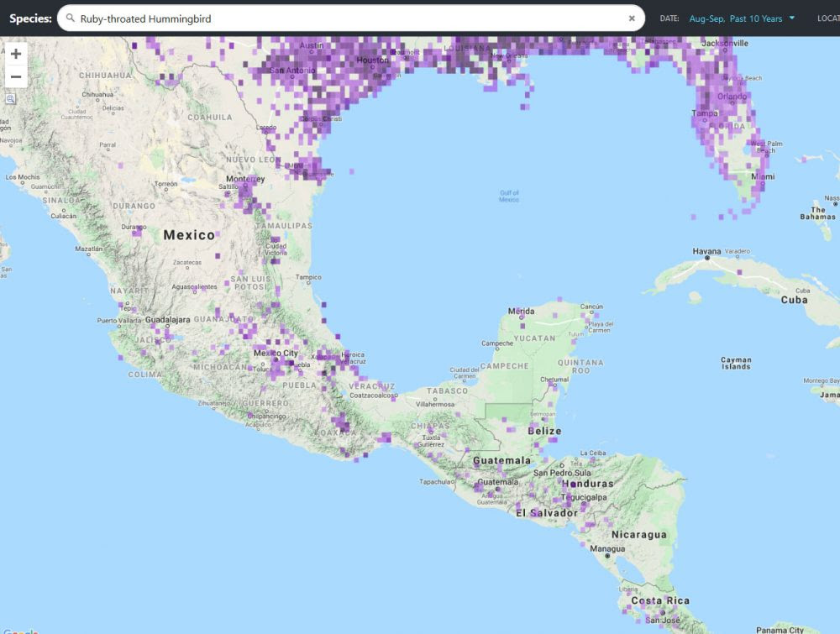Click the Villahermosa city label
This screenshot has width=840, height=634.
click(x=435, y=404)
